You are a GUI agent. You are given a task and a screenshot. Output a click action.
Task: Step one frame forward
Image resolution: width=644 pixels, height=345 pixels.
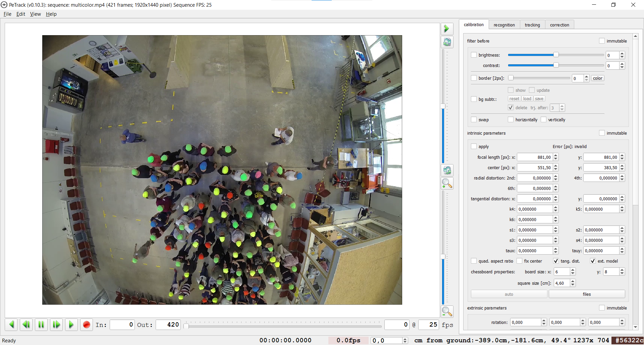(x=56, y=325)
